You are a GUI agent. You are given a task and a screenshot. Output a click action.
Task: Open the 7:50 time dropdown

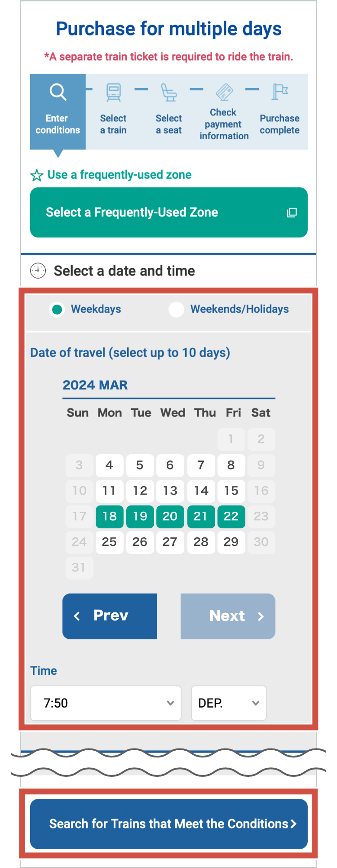point(106,703)
